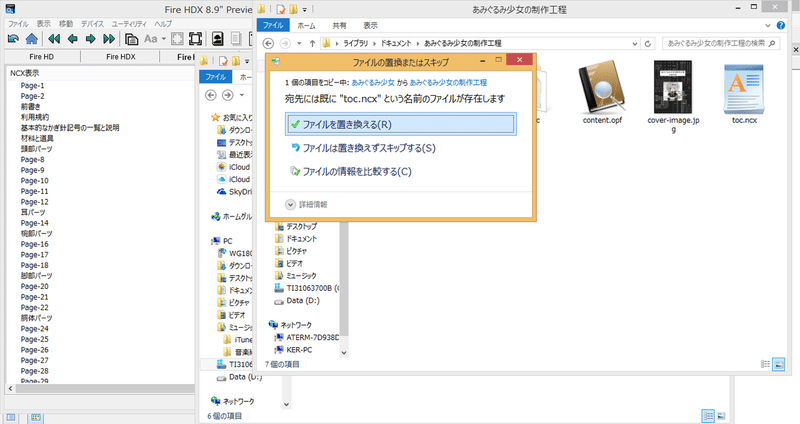Click the Home icon in Previewer toolbar
The width and height of the screenshot is (800, 424).
point(32,39)
